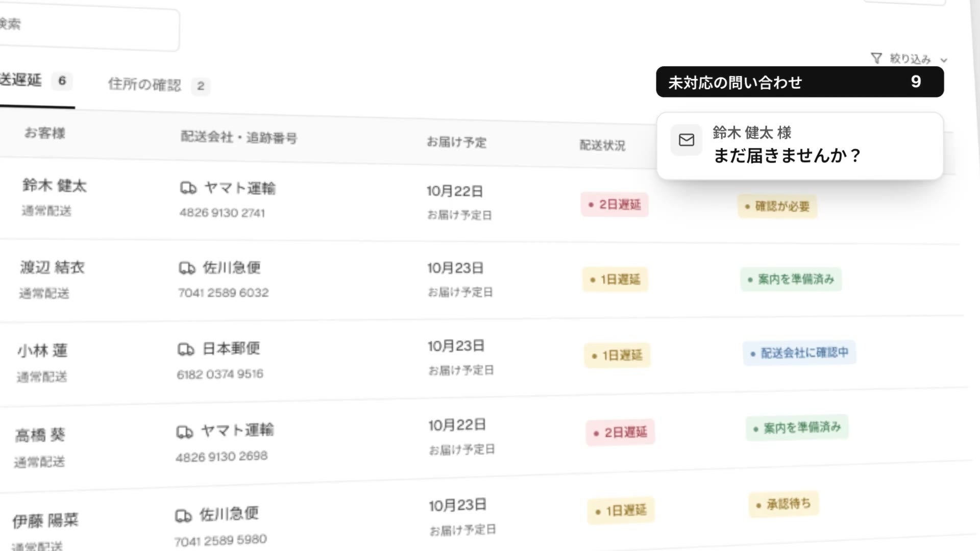Screen dimensions: 980x551
Task: Click the 絞り込み filter label
Action: coord(910,59)
